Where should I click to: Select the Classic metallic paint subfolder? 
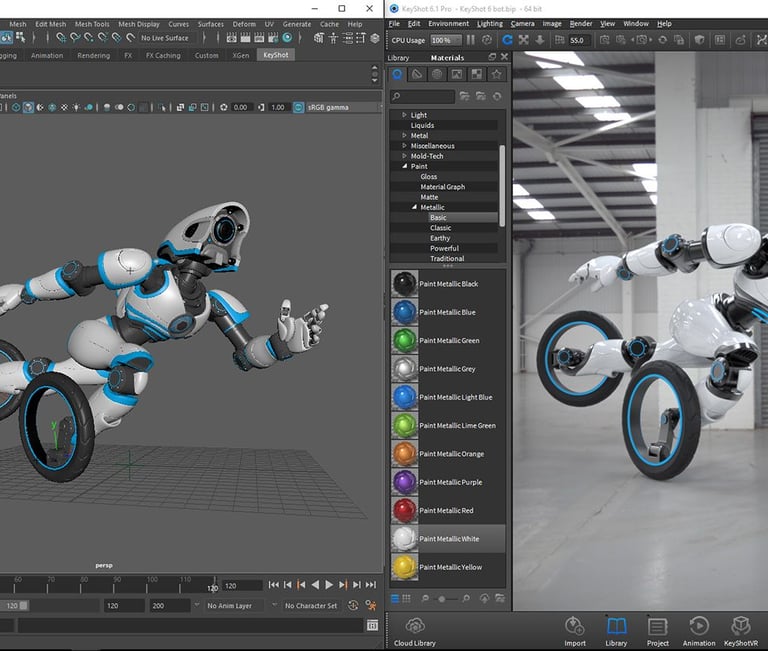(x=440, y=228)
